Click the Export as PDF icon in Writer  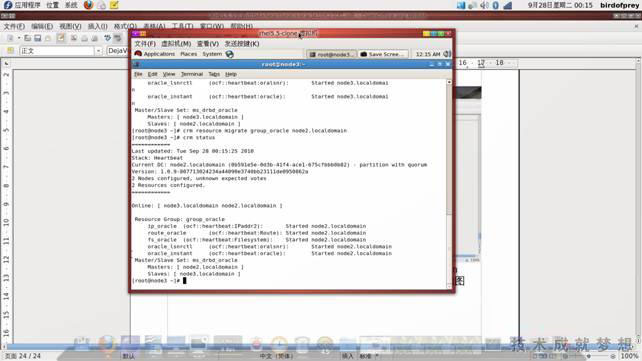click(74, 38)
